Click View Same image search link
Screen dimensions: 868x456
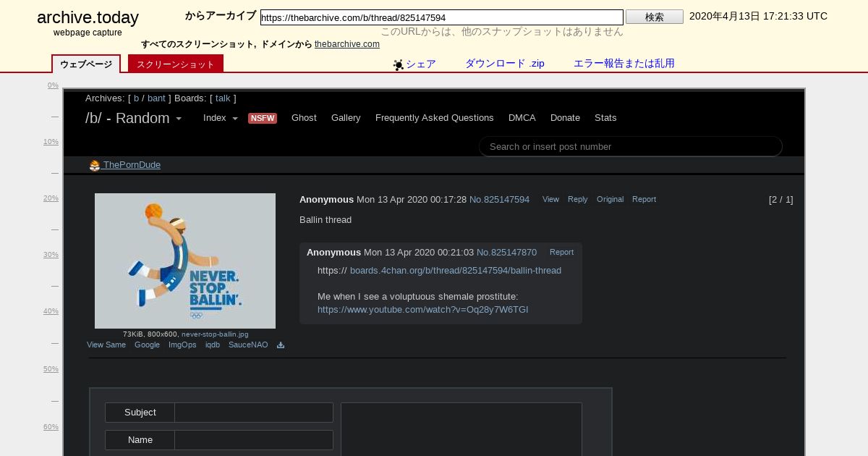(106, 345)
